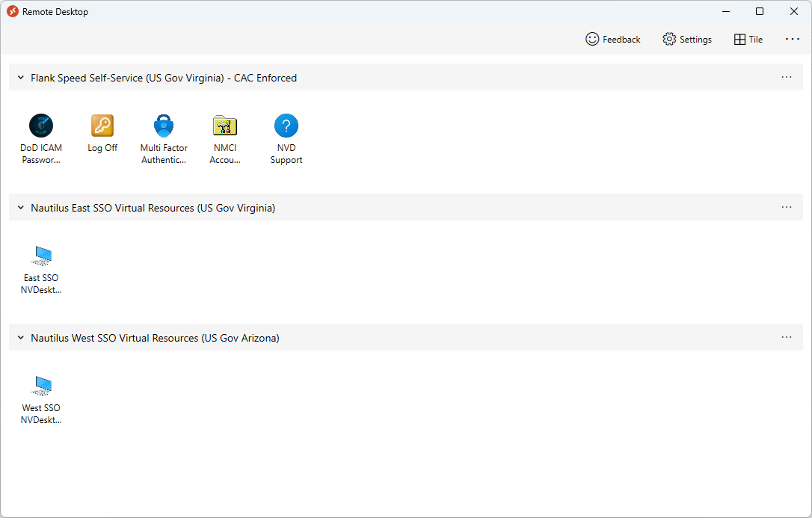Collapse Nautilus East SSO Virtual Resources
This screenshot has width=812, height=518.
pyautogui.click(x=20, y=207)
